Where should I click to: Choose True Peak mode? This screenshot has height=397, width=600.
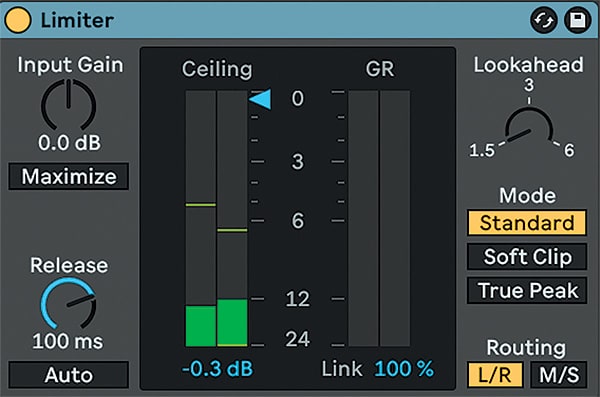527,290
